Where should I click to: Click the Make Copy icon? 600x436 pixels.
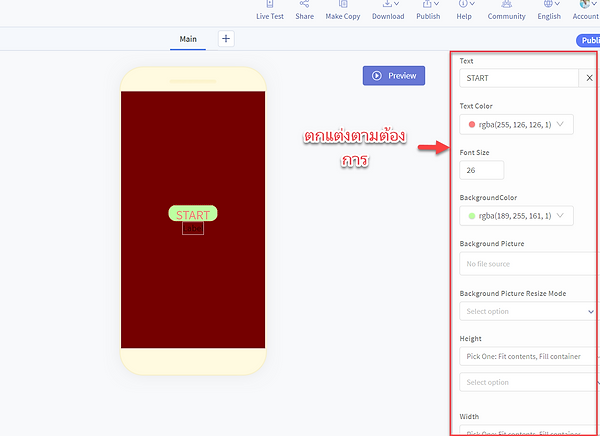343,4
